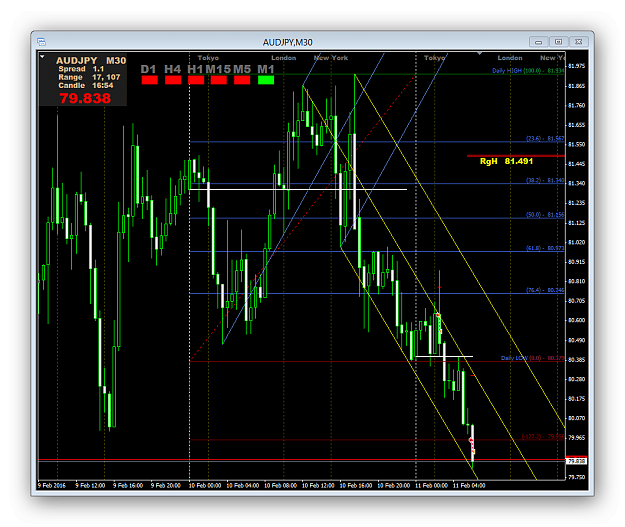Click the 81.975 value on the price scale
Image resolution: width=625 pixels, height=527 pixels.
pos(576,66)
